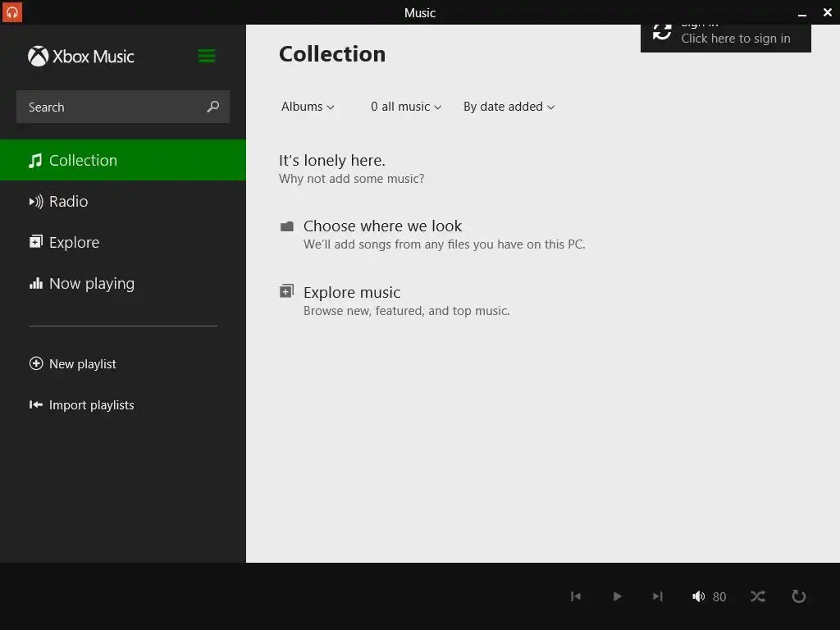
Task: Click the Radio broadcast icon
Action: click(x=36, y=202)
